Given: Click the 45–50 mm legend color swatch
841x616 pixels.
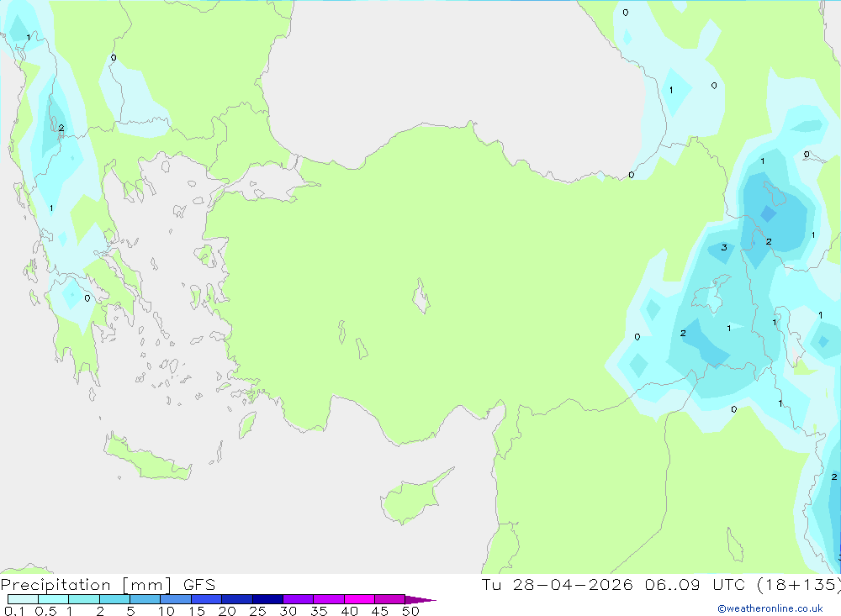Looking at the screenshot, I should tap(390, 599).
